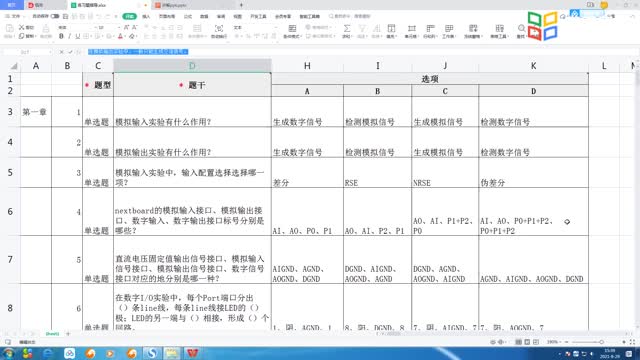Image resolution: width=640 pixels, height=360 pixels.
Task: Click the Increase font size icon
Action: pyautogui.click(x=126, y=27)
